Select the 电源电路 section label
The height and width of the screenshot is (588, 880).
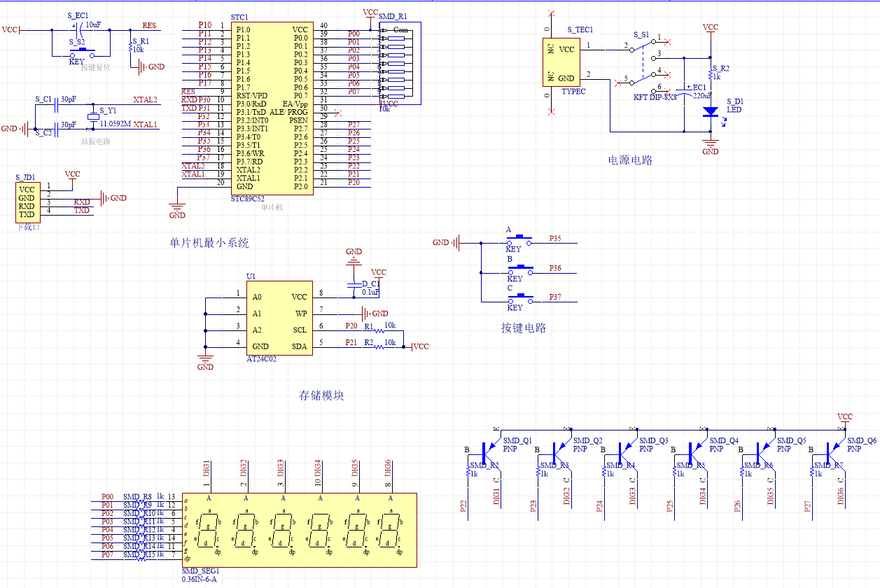tap(630, 160)
